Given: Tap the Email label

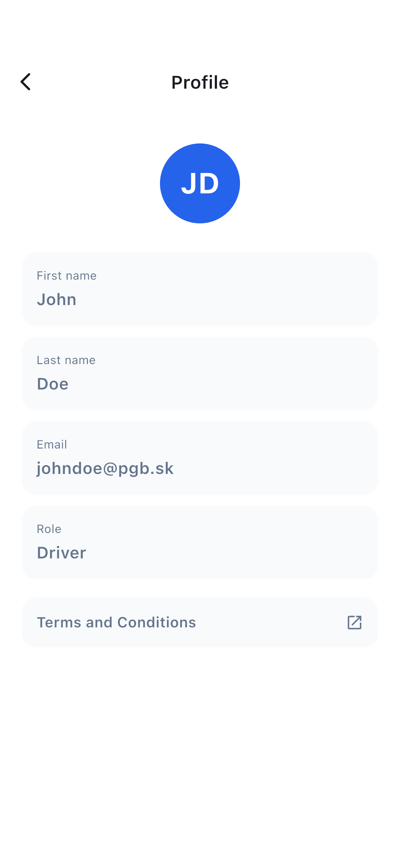Looking at the screenshot, I should pos(52,445).
